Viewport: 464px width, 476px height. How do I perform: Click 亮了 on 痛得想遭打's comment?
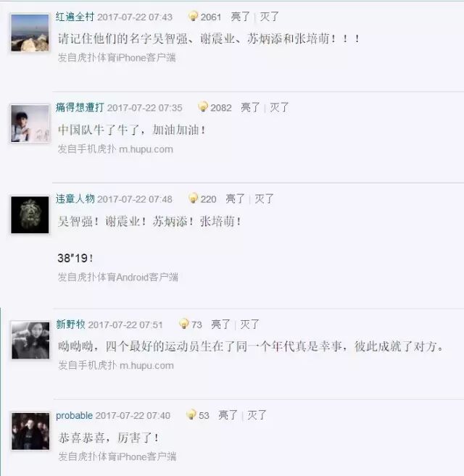click(250, 107)
